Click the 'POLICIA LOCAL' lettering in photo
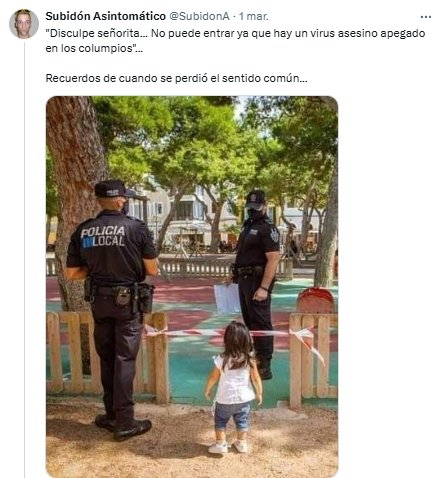The width and height of the screenshot is (431, 478). pos(103,236)
